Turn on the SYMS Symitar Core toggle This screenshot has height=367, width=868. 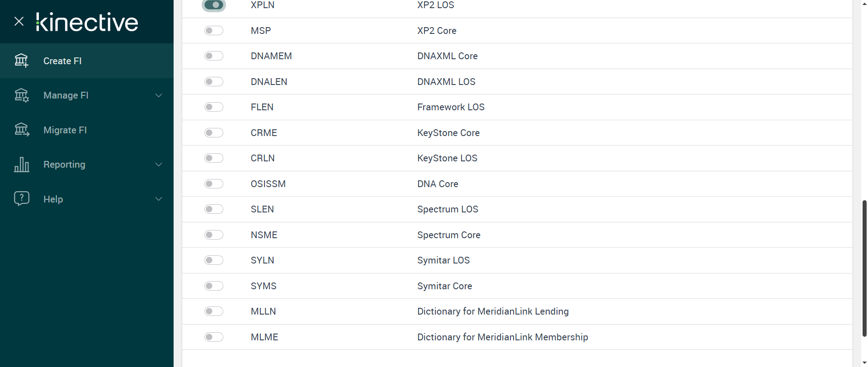(x=214, y=286)
